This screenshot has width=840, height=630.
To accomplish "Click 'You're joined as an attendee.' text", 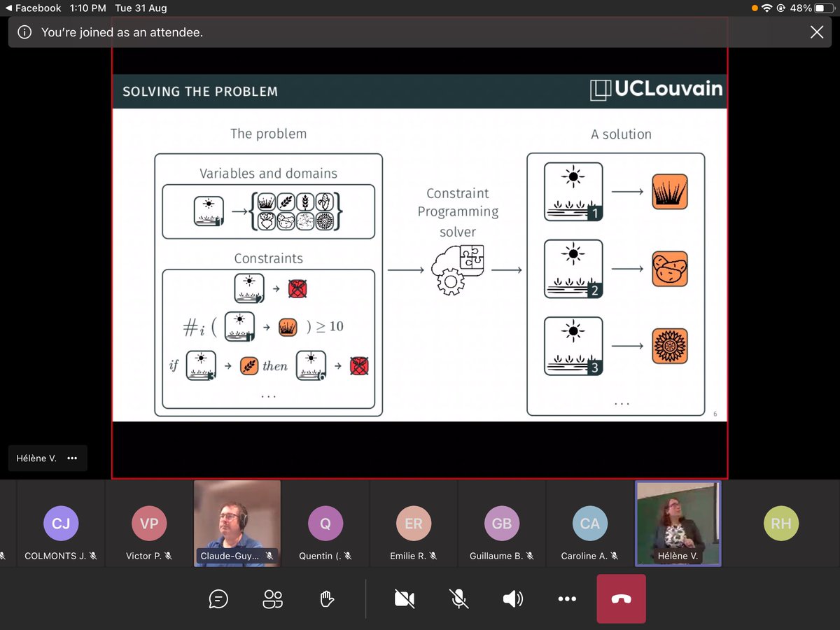I will pos(122,32).
